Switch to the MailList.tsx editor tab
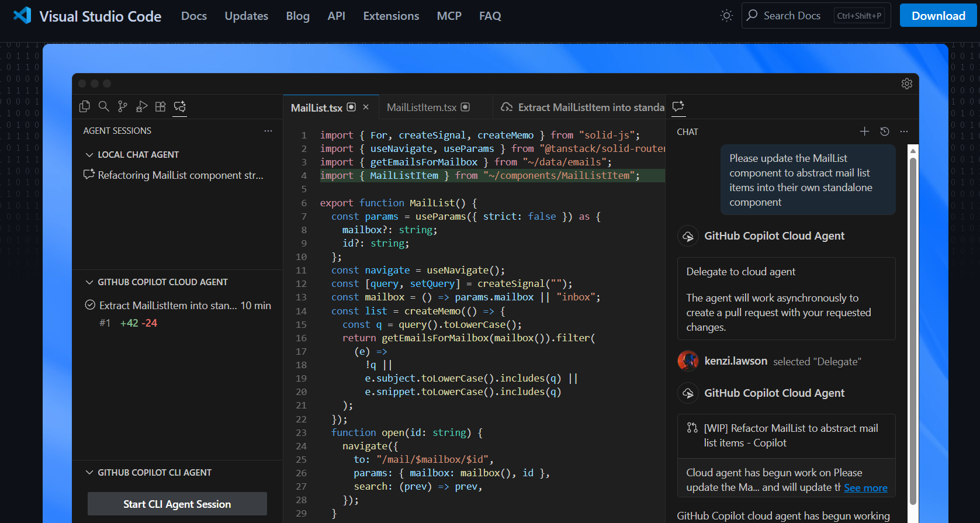This screenshot has width=980, height=523. [x=331, y=108]
